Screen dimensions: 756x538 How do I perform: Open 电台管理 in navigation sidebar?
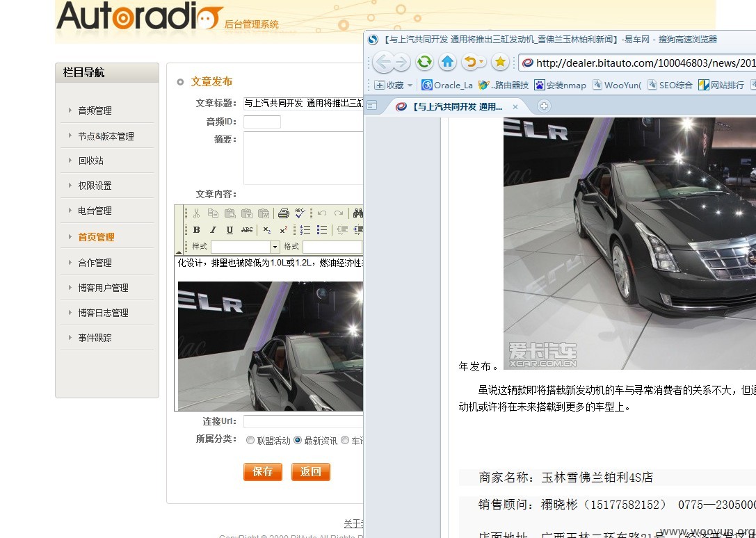click(95, 211)
